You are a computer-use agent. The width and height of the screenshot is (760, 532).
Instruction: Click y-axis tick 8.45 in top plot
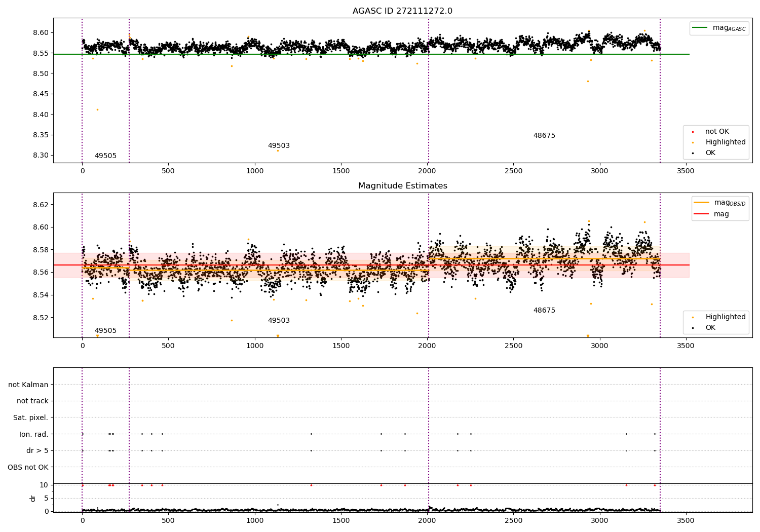point(41,94)
